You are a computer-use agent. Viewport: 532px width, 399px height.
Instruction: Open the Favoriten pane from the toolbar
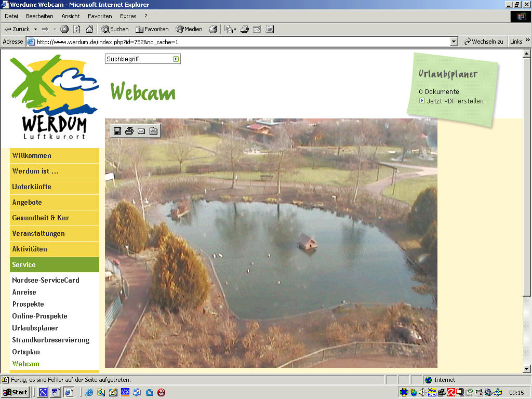(x=152, y=29)
